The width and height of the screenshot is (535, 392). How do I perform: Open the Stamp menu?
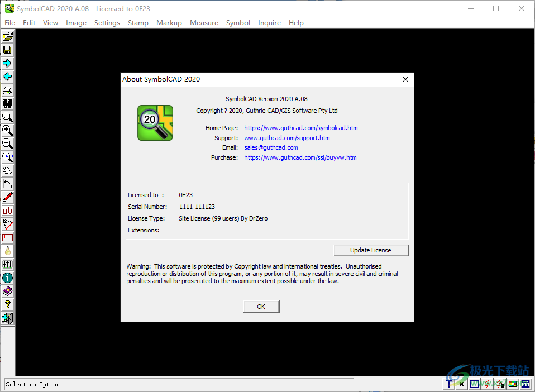(x=138, y=23)
